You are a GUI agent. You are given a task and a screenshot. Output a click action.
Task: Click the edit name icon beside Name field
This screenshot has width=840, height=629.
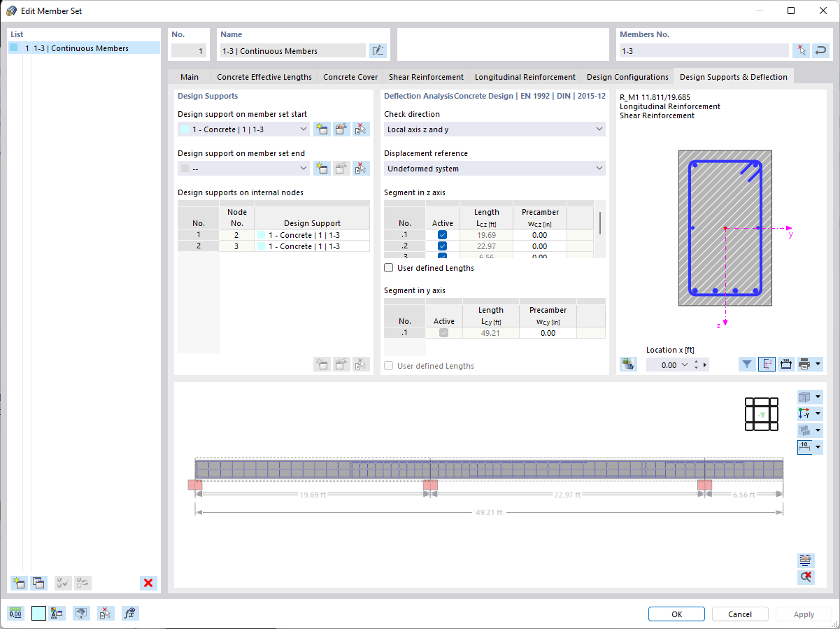(378, 50)
